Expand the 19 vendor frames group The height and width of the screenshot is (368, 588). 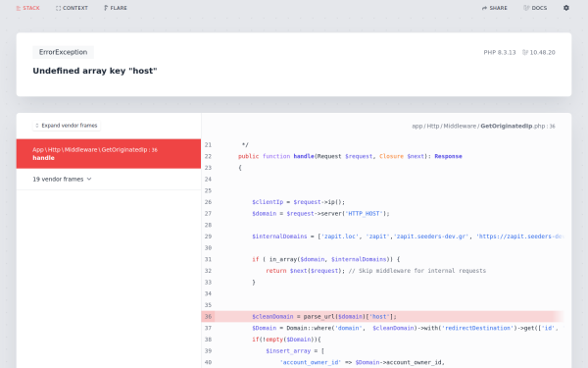click(x=109, y=180)
